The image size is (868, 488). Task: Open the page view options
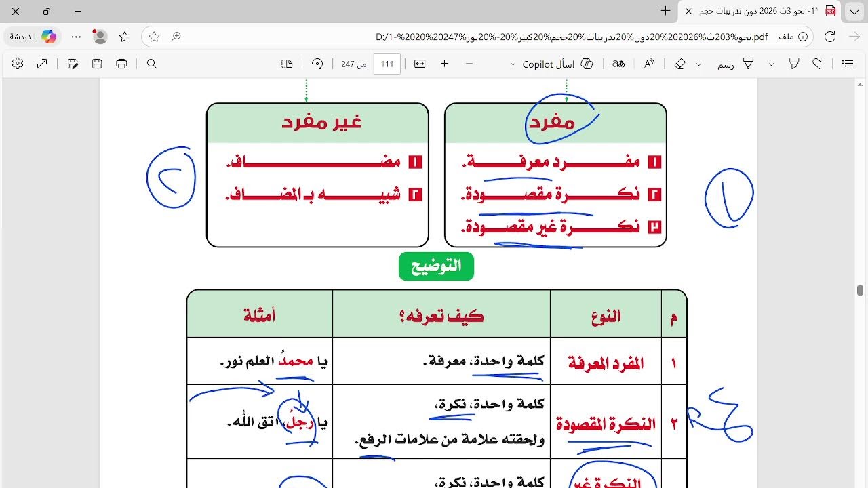coord(288,64)
